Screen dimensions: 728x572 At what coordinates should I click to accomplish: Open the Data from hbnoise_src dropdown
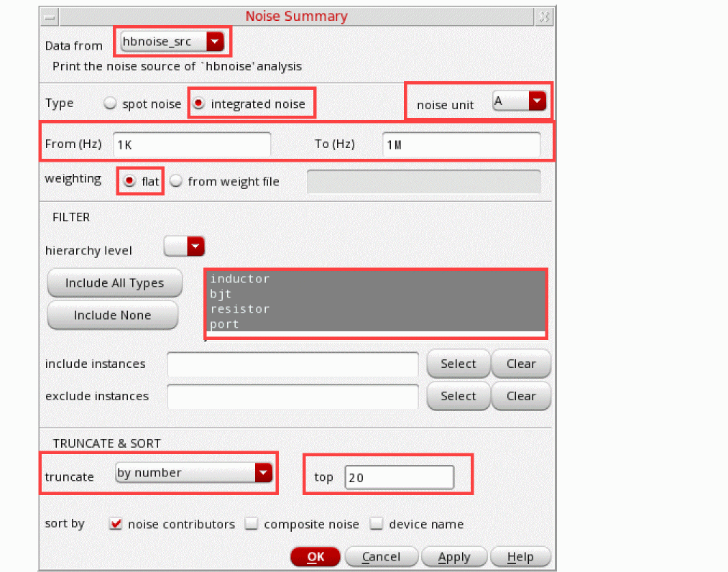click(x=172, y=42)
